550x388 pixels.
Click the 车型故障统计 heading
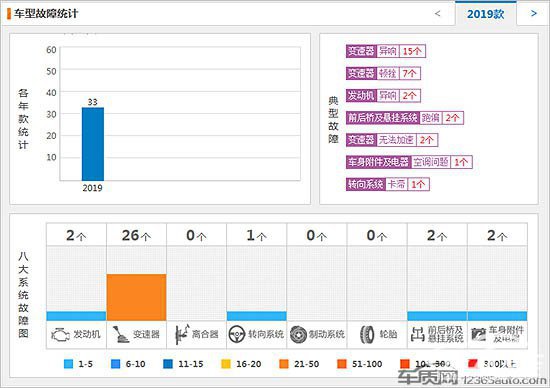tap(46, 14)
